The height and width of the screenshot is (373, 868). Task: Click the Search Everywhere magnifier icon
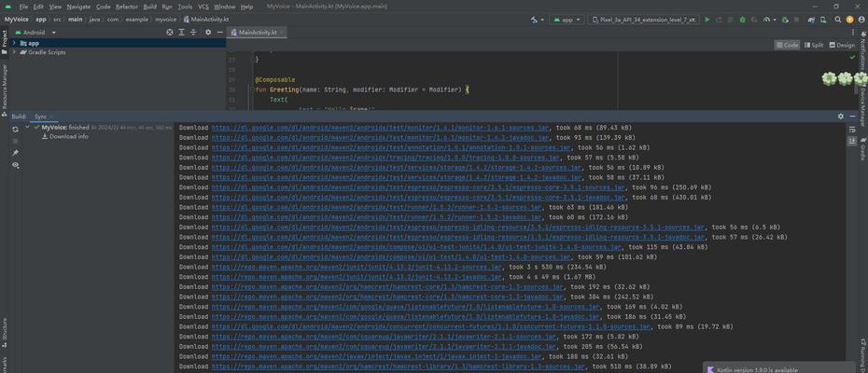[x=838, y=20]
